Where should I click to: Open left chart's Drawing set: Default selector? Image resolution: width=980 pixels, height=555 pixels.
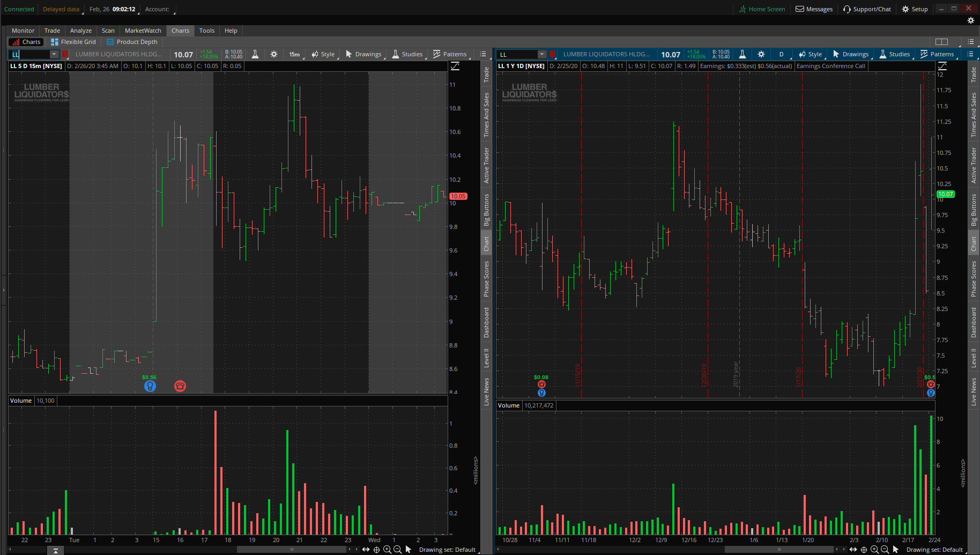click(447, 550)
